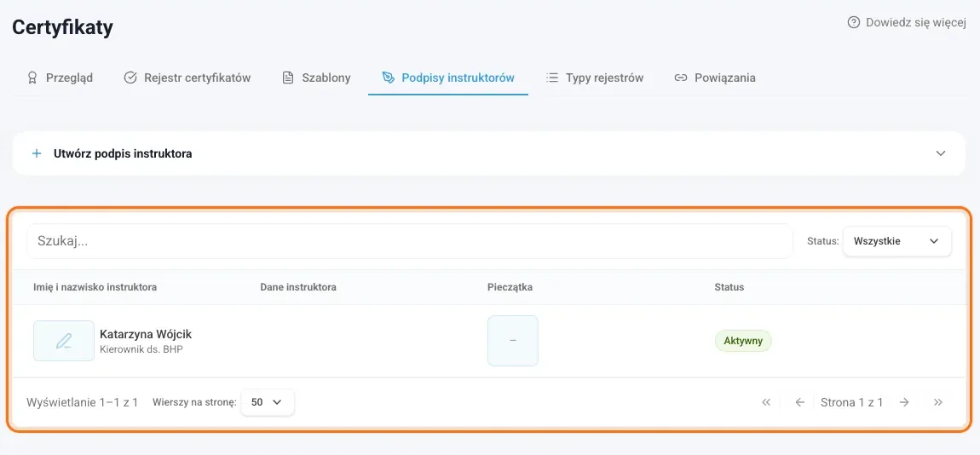The image size is (980, 455).
Task: Open the Szablony tab
Action: (315, 78)
